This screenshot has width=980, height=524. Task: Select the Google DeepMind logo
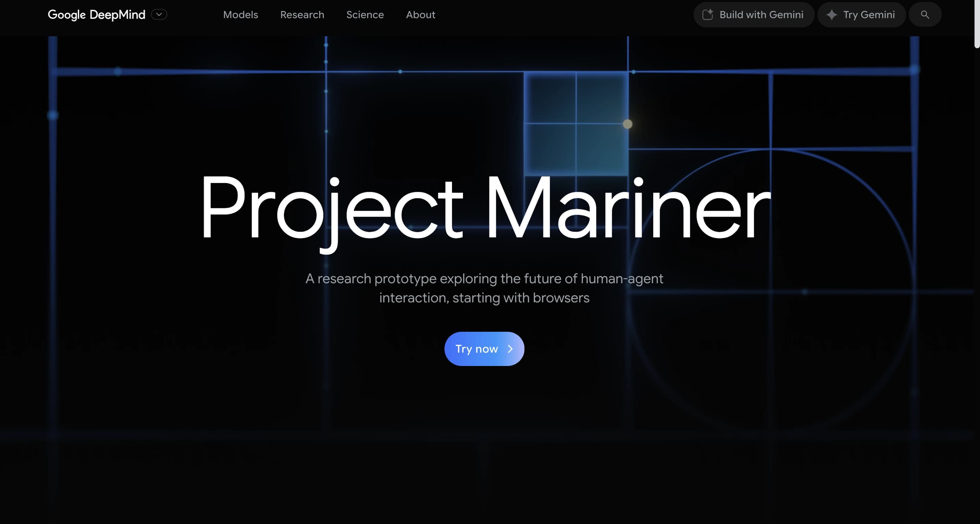tap(96, 14)
